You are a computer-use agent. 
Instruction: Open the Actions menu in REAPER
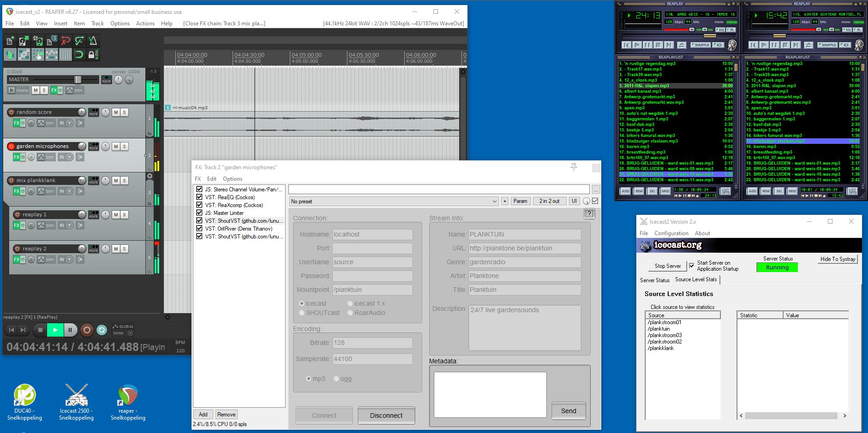pyautogui.click(x=145, y=24)
